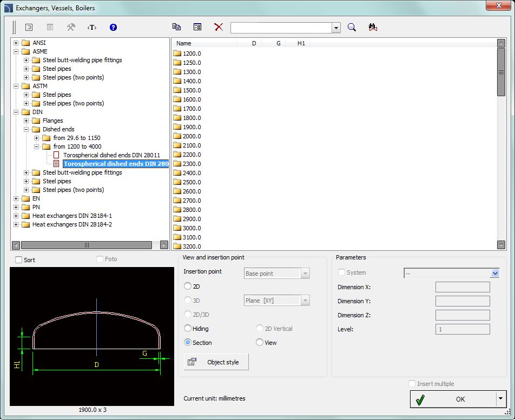
Task: Click the <T> text template icon
Action: [x=92, y=27]
